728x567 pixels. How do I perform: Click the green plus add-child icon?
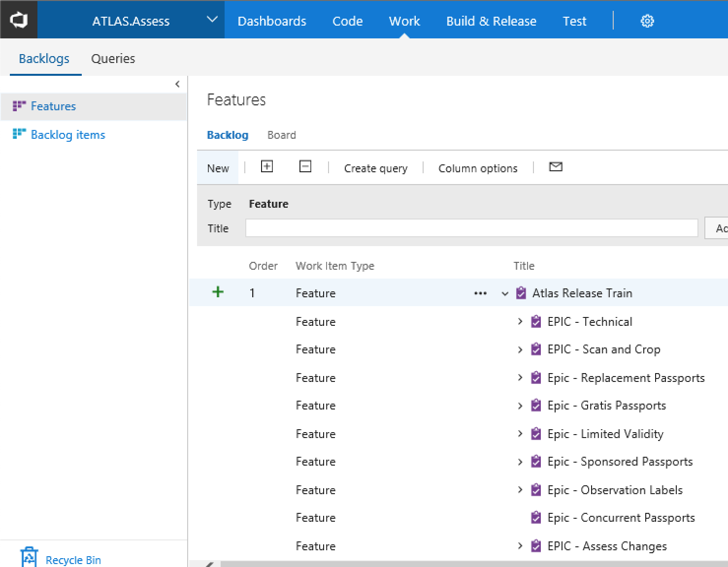coord(218,292)
